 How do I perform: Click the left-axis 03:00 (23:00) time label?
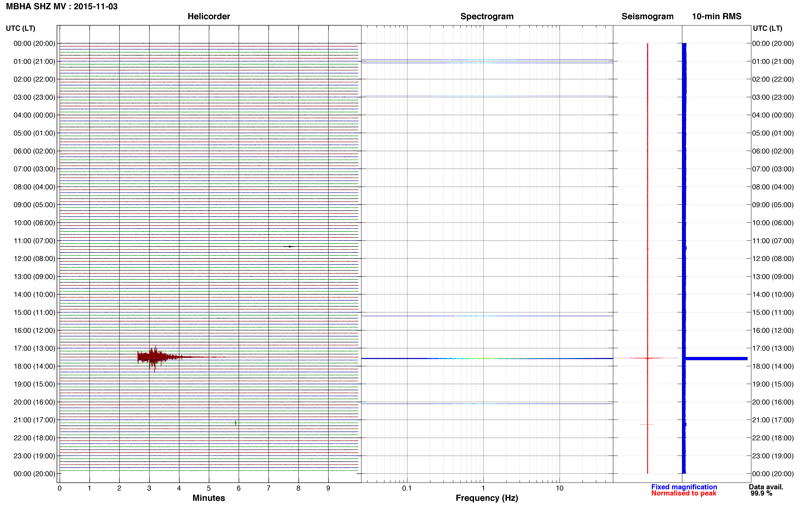pyautogui.click(x=34, y=97)
